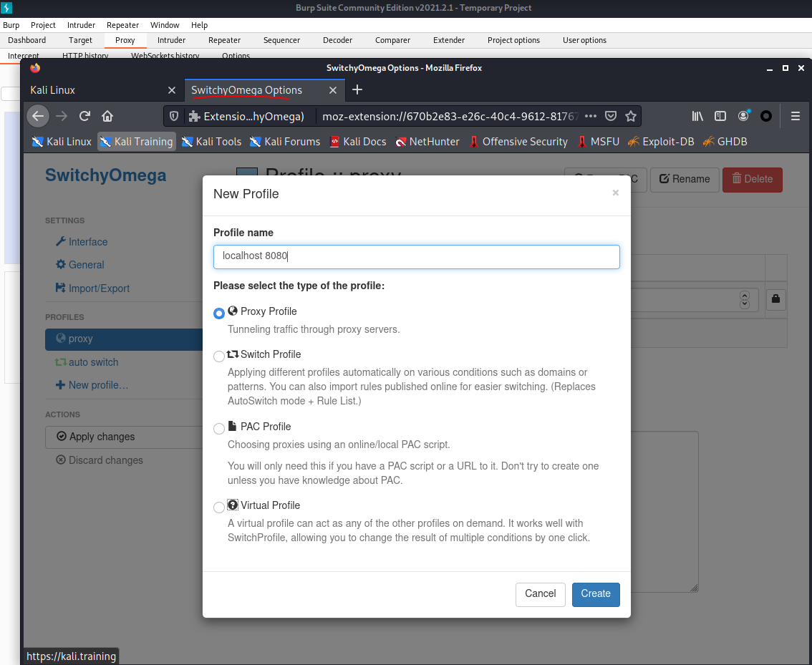
Task: Open page actions three-dot menu
Action: (590, 116)
